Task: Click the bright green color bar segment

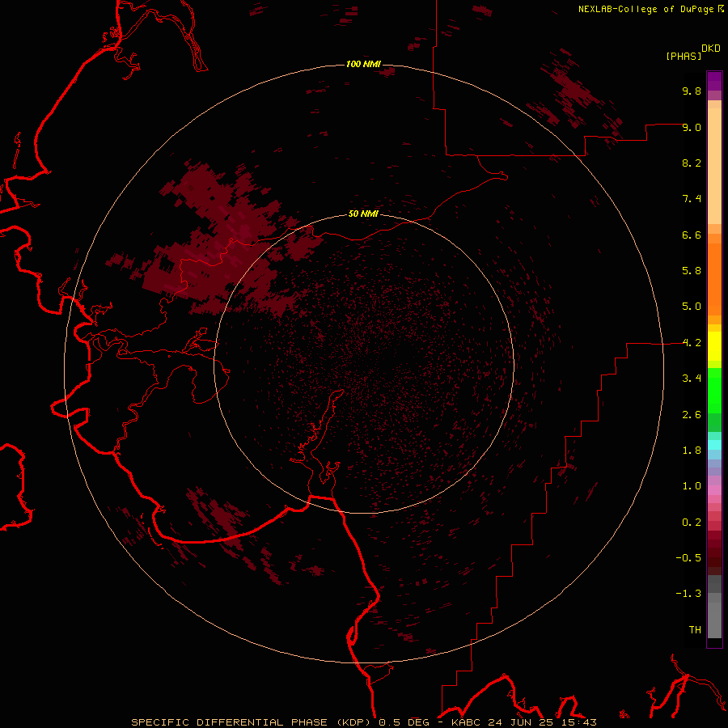Action: coord(714,390)
